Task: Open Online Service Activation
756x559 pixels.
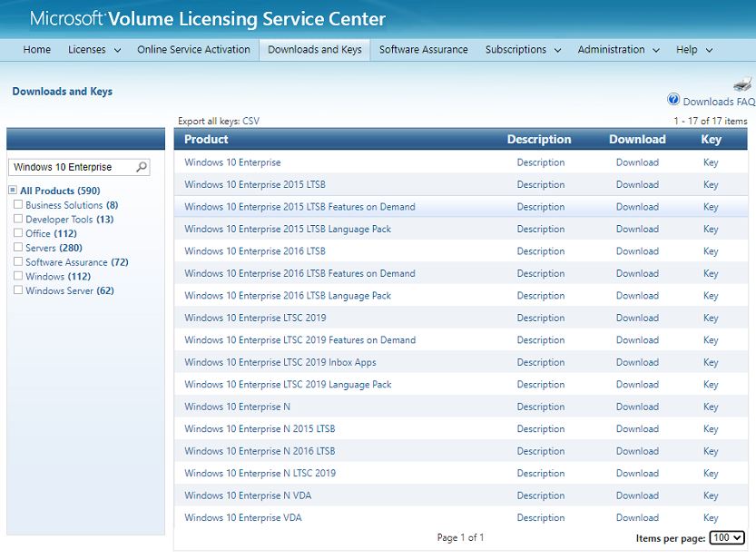Action: coord(193,50)
